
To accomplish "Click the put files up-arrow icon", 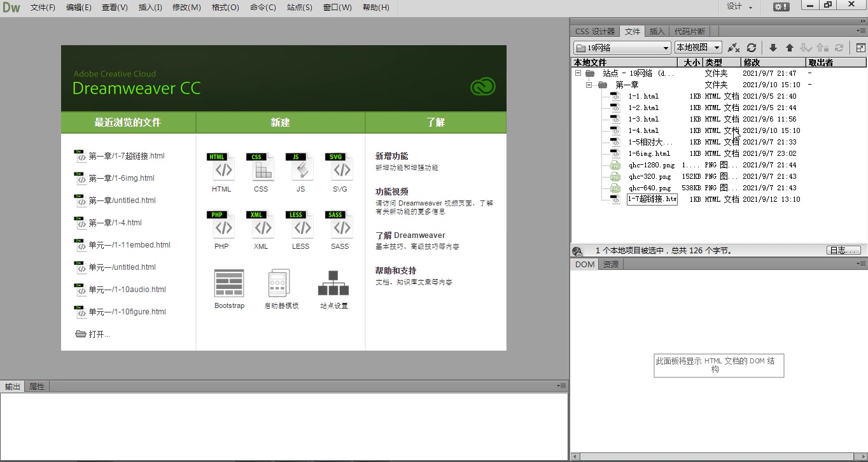I will pyautogui.click(x=790, y=48).
